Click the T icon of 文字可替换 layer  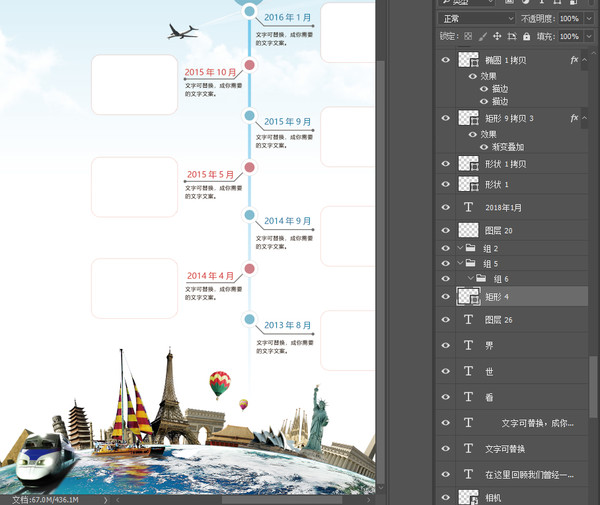(x=468, y=448)
